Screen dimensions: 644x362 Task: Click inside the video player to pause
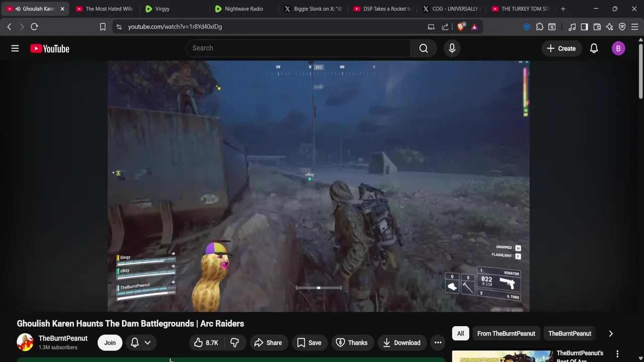coord(318,186)
